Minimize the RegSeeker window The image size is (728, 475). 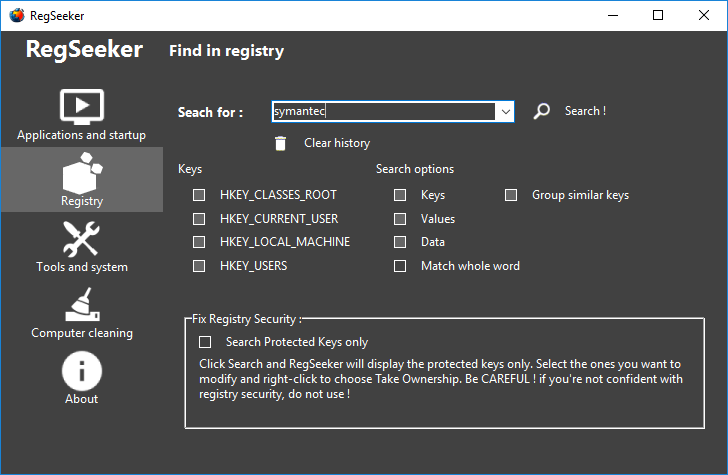[x=613, y=15]
